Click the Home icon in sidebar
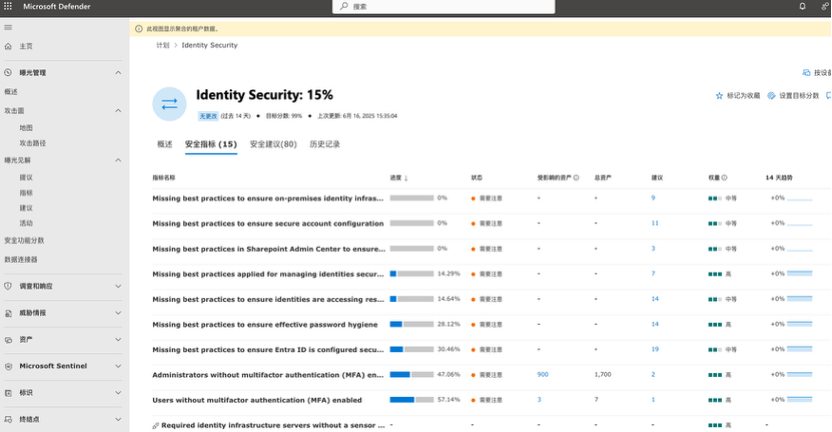832x432 pixels. pos(8,46)
